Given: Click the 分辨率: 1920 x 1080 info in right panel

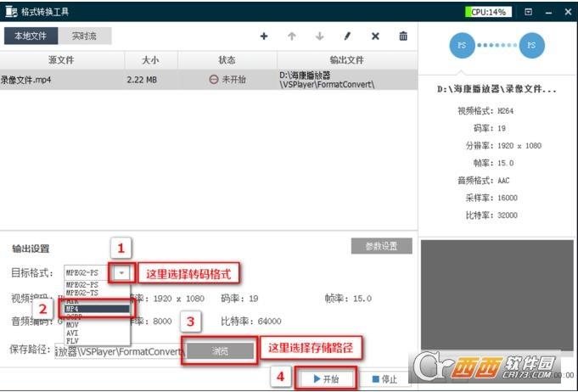Looking at the screenshot, I should click(x=503, y=146).
